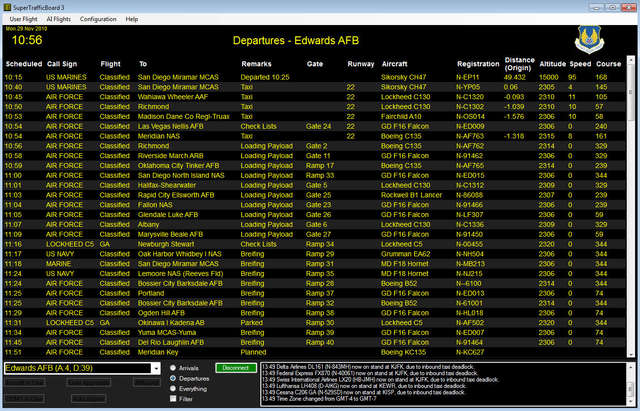This screenshot has width=640, height=411.
Task: Select the Albany flight row
Action: 314,224
